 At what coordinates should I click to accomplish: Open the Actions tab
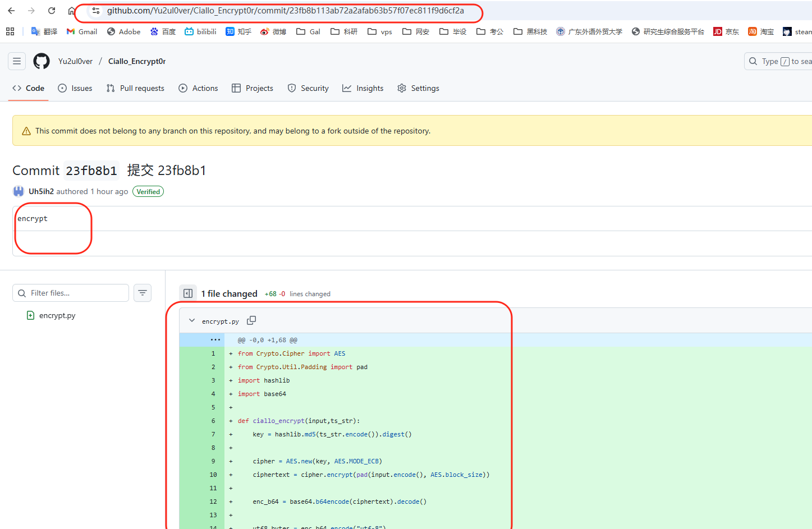pos(198,88)
